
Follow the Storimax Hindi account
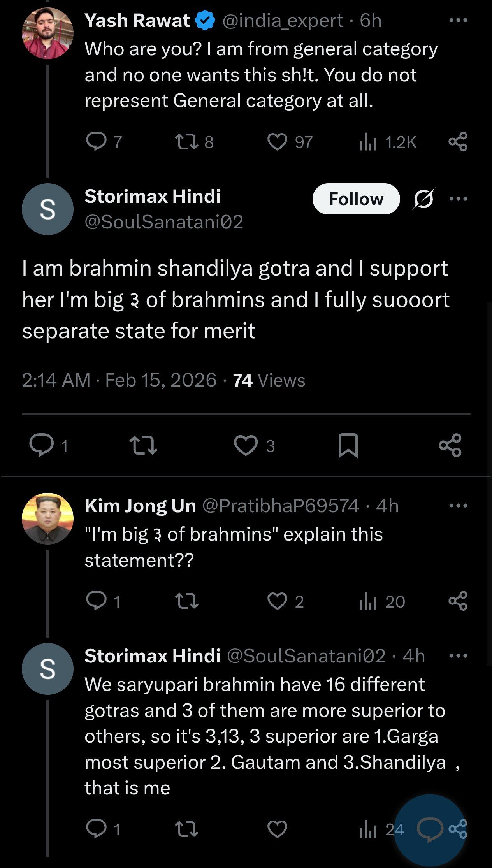click(356, 199)
